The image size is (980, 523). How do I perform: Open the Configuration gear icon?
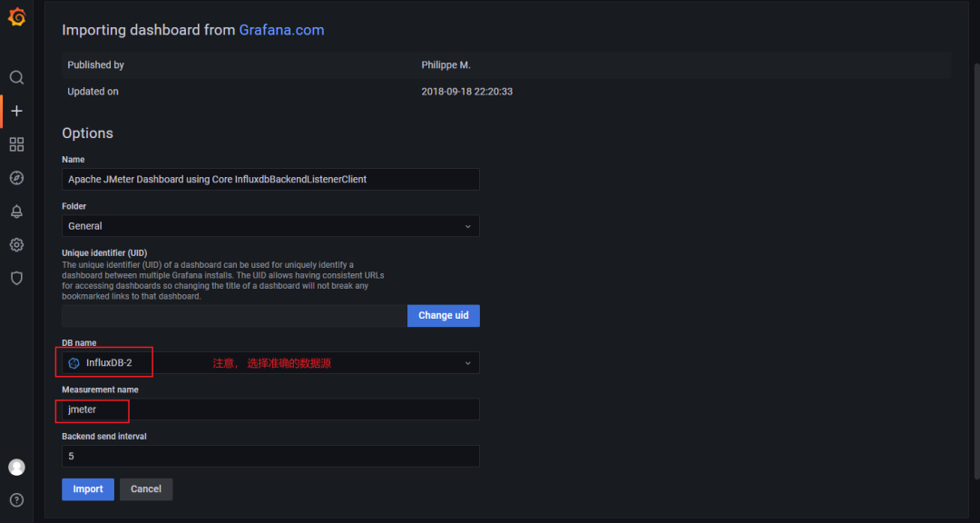click(16, 244)
